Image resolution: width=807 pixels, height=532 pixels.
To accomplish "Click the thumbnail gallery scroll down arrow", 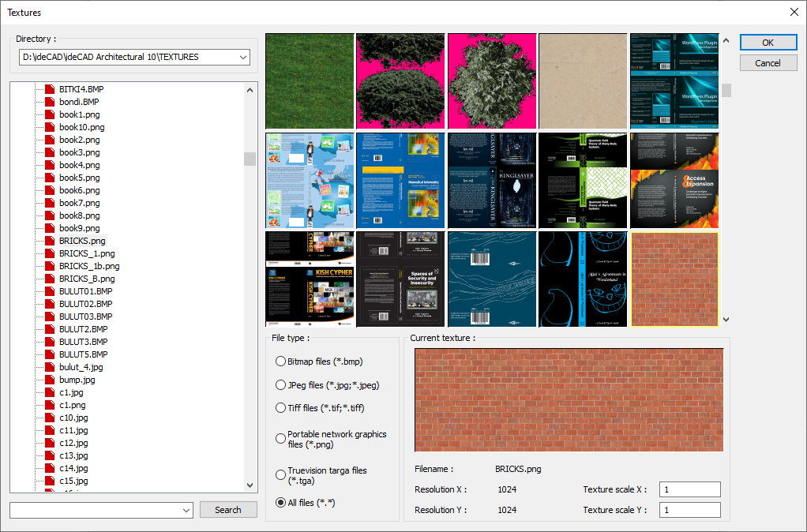I will click(x=726, y=320).
